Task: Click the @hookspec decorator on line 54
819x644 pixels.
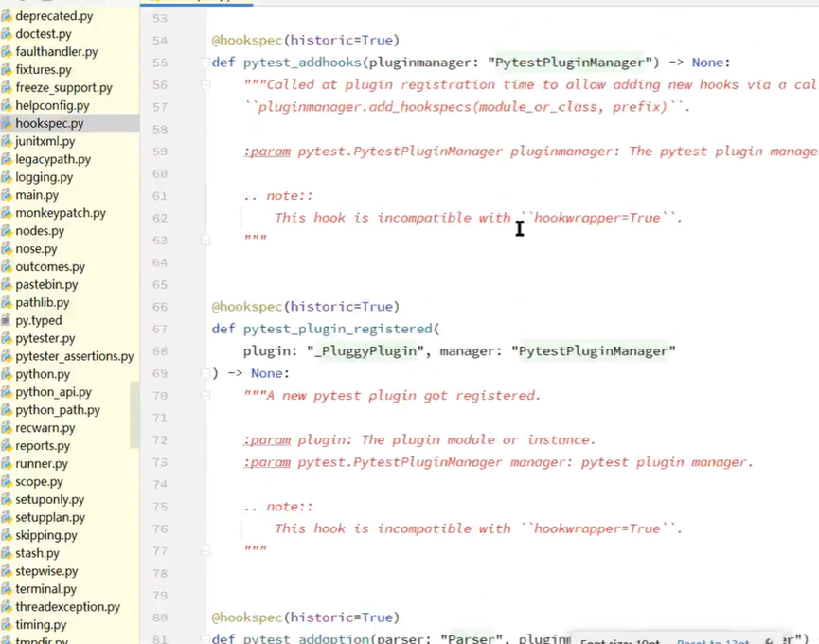Action: pyautogui.click(x=246, y=40)
